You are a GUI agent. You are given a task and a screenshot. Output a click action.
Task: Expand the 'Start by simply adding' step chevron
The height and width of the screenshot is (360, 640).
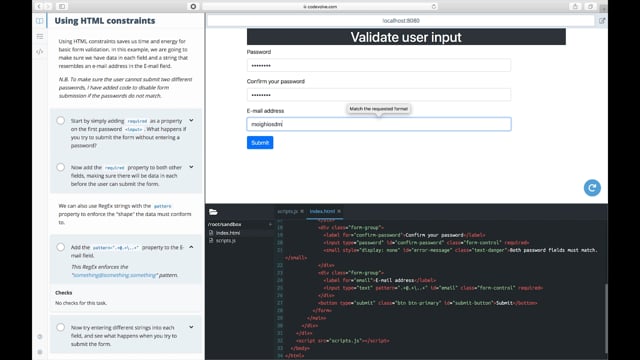(x=191, y=120)
